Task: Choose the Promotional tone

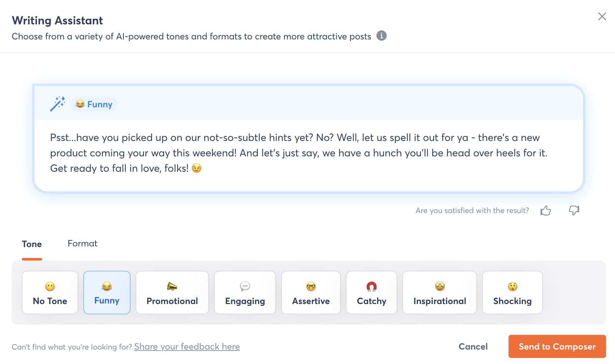Action: coord(172,293)
